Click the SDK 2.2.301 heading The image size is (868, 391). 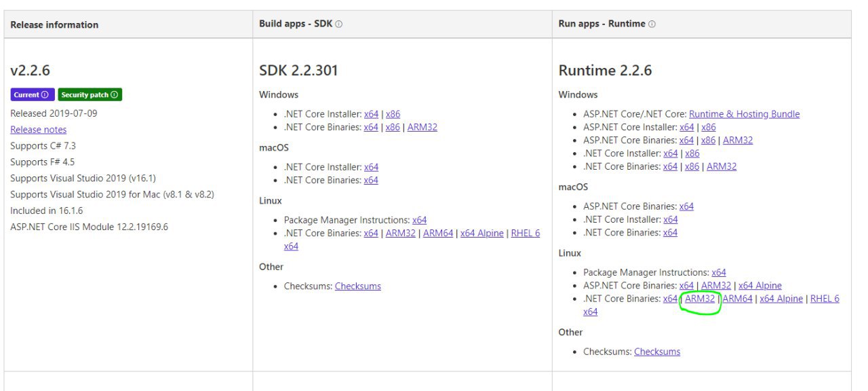[298, 71]
